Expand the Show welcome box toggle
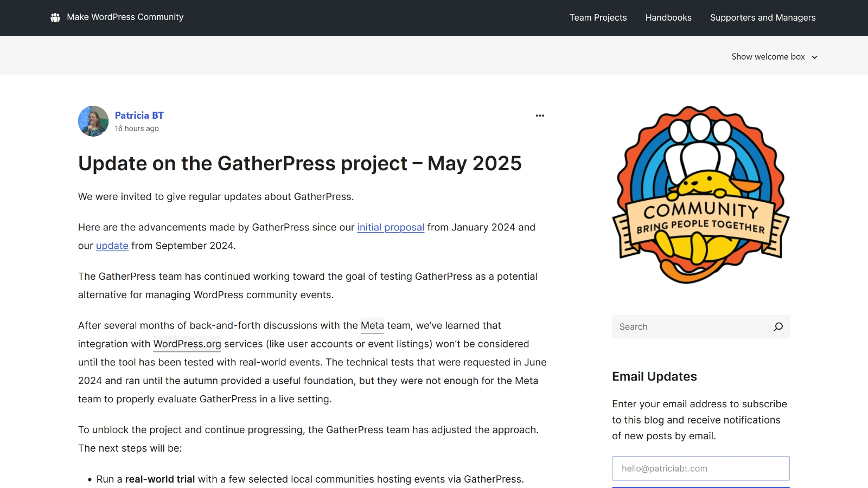This screenshot has width=868, height=488. click(x=774, y=56)
